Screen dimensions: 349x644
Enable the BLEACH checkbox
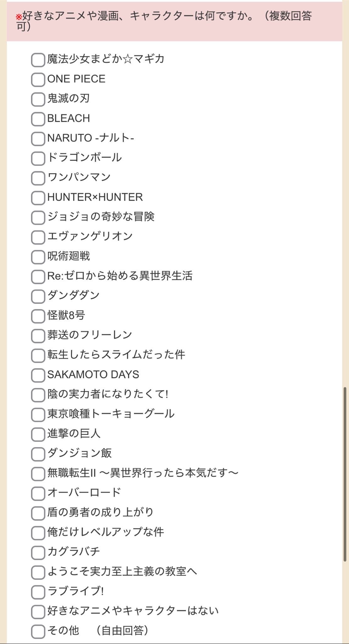(38, 119)
